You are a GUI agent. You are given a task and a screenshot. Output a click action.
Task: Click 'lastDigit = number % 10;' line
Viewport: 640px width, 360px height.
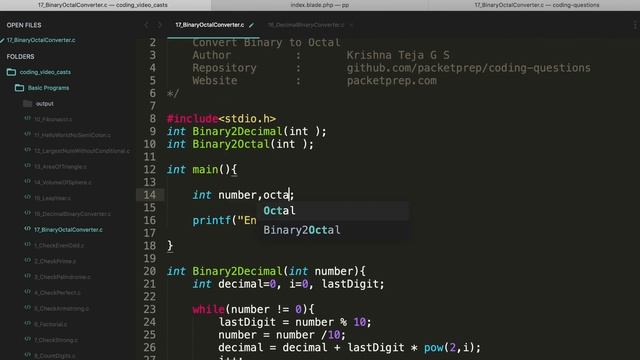tap(295, 322)
